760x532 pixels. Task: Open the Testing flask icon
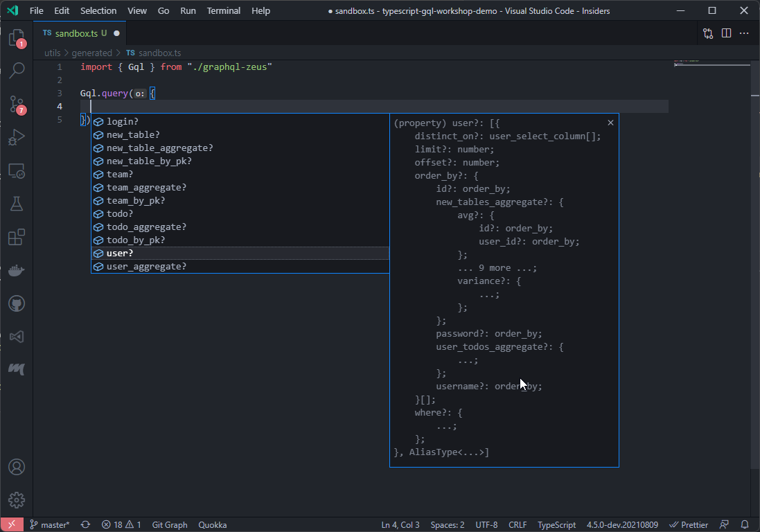pyautogui.click(x=17, y=204)
